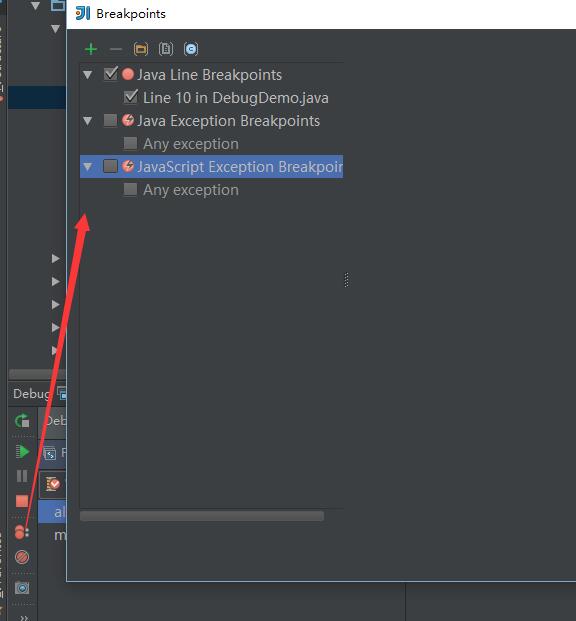Click the View Breakpoints icon in debug sidebar
The height and width of the screenshot is (621, 576).
(x=21, y=532)
